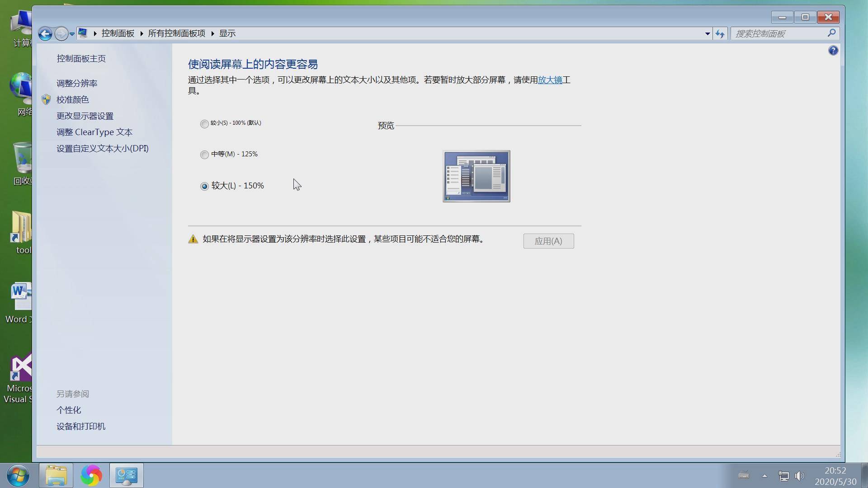Viewport: 868px width, 488px height.
Task: Click the 应用(A) apply button
Action: tap(548, 241)
